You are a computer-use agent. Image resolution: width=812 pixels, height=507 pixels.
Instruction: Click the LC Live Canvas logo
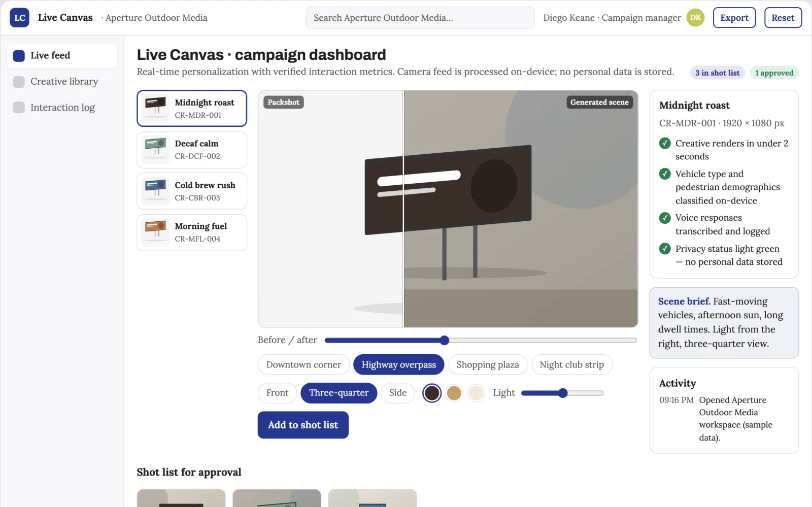[x=19, y=18]
